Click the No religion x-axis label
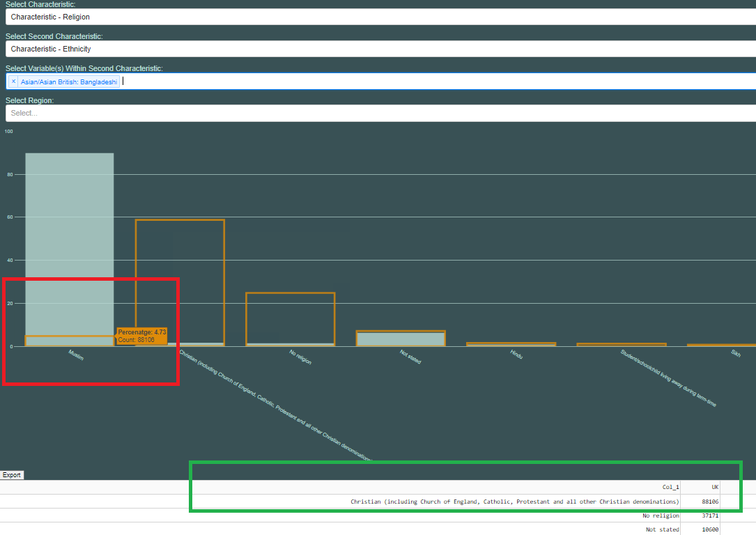Viewport: 756px width, 535px height. (300, 357)
